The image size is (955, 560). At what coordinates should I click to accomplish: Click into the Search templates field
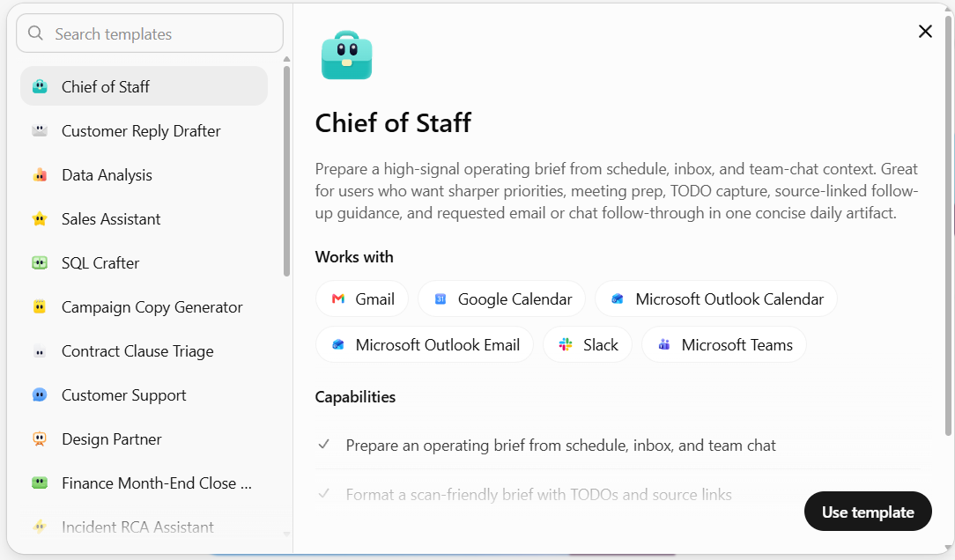(x=150, y=33)
